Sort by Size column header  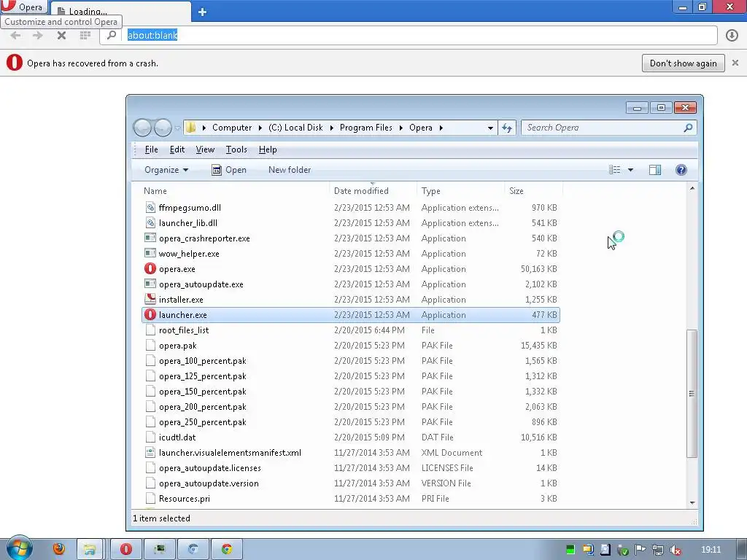click(516, 191)
